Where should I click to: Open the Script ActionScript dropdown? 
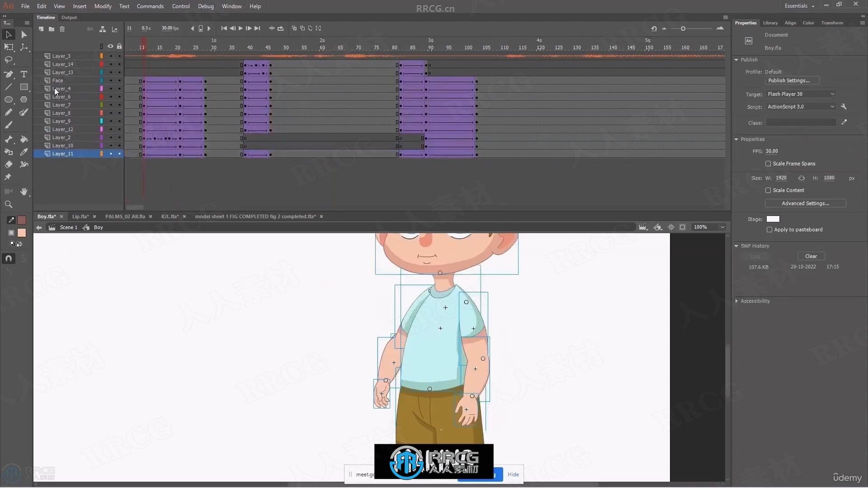tap(801, 107)
